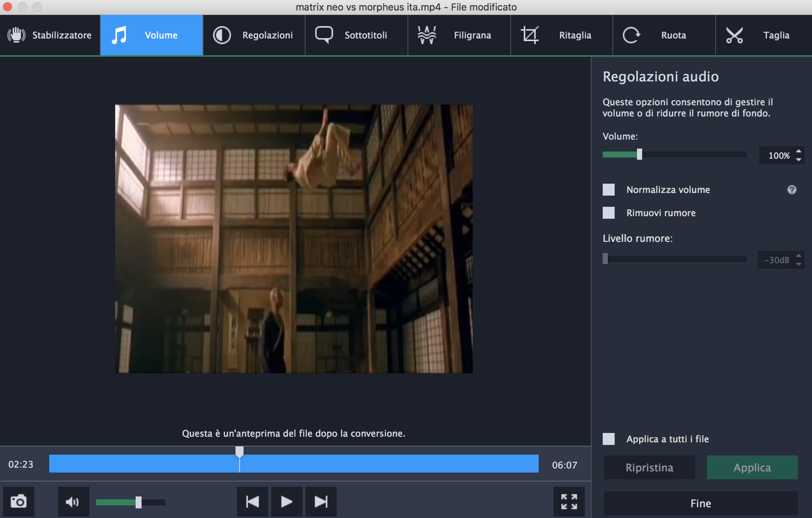
Task: Click the Livello rumore slider handle
Action: pos(606,259)
